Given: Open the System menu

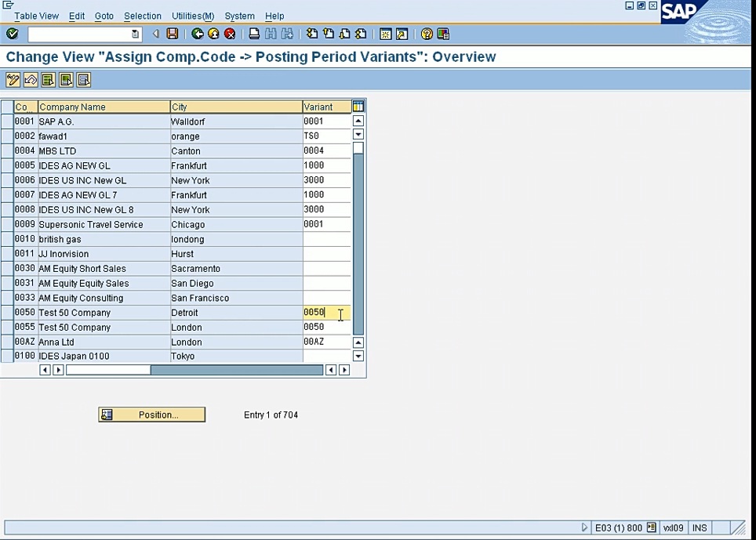Looking at the screenshot, I should [240, 16].
